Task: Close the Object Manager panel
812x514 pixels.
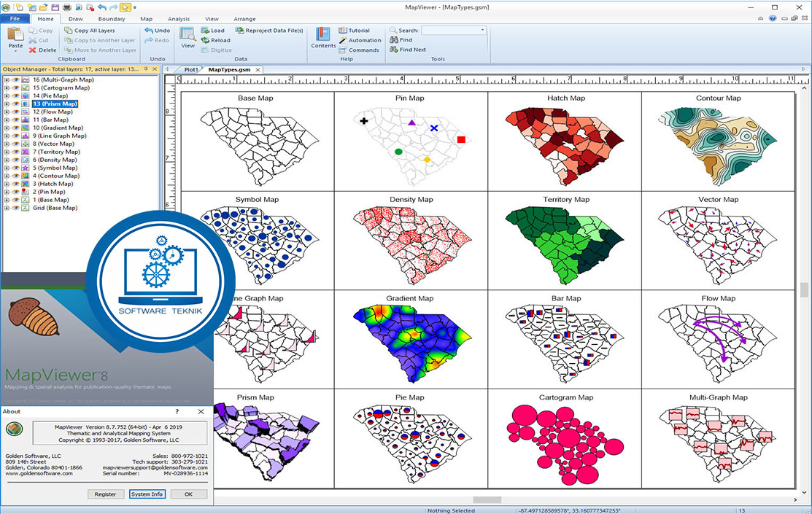Action: pos(155,69)
